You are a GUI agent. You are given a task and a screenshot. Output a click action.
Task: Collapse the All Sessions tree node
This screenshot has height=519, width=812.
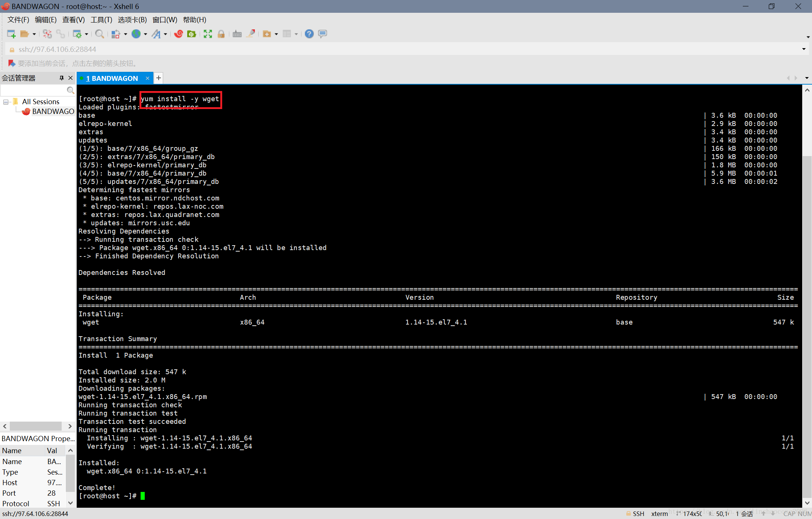coord(6,102)
